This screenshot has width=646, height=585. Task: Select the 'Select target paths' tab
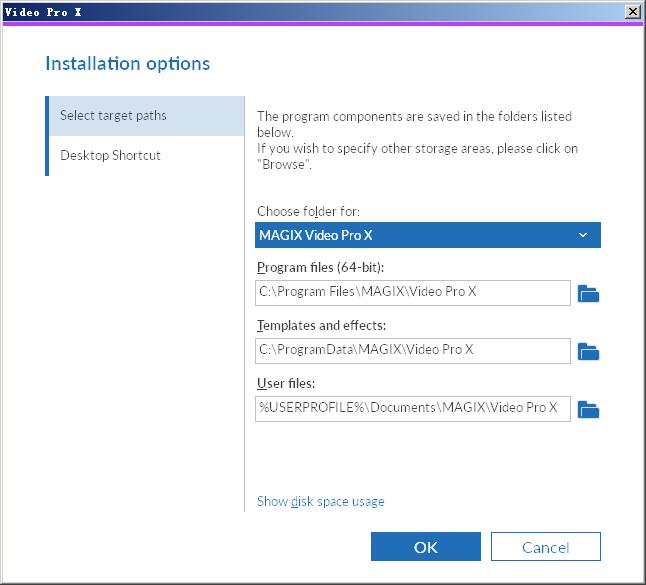tap(147, 116)
